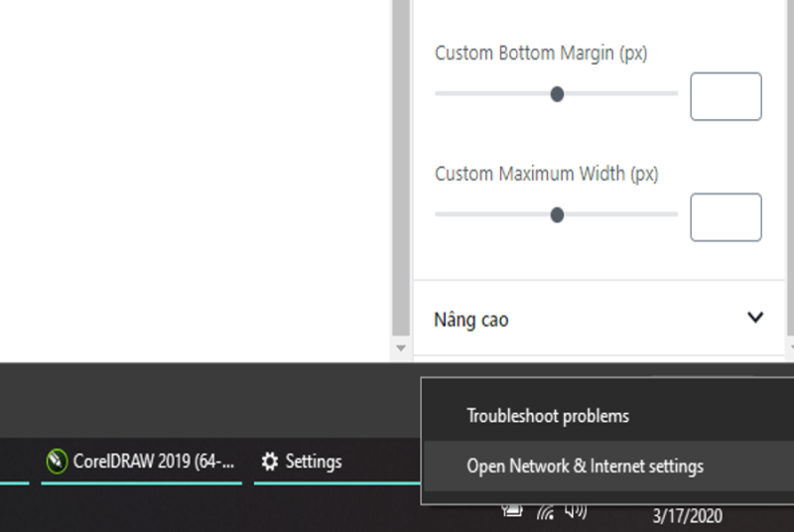
Task: Click the CorelDRAW logo icon in taskbar
Action: click(57, 462)
